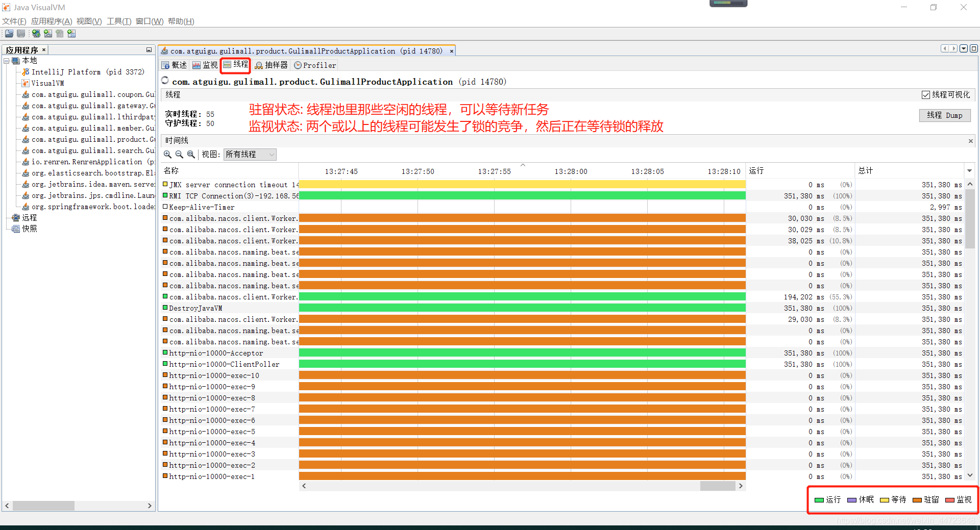This screenshot has width=980, height=530.
Task: Click the 线程 Dump button
Action: pos(945,115)
